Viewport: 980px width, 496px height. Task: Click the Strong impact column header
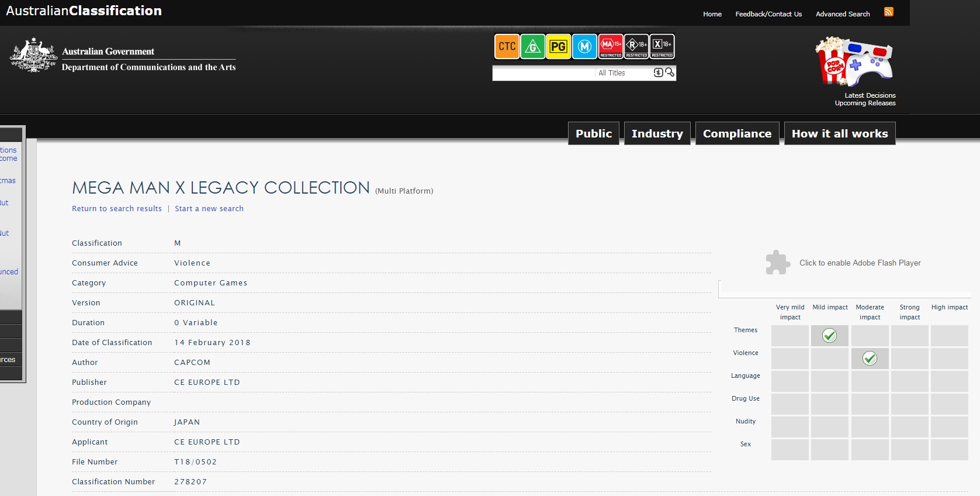[909, 312]
